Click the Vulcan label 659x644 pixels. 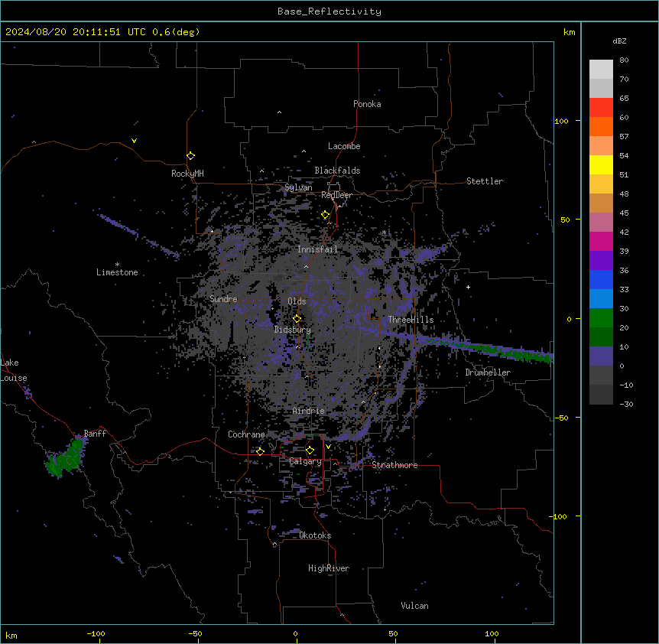click(x=414, y=606)
